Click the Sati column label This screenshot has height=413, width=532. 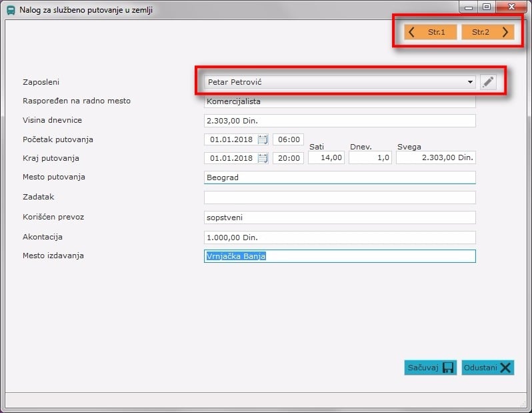pos(317,147)
